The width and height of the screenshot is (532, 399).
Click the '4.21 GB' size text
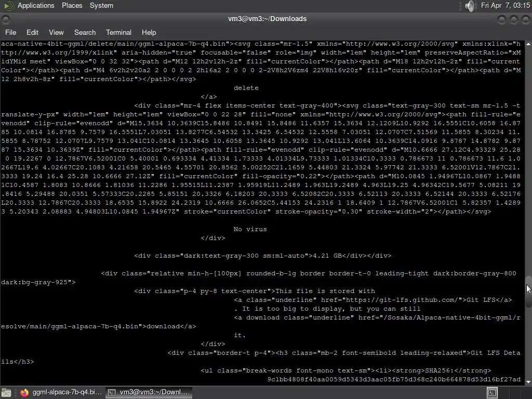click(327, 256)
